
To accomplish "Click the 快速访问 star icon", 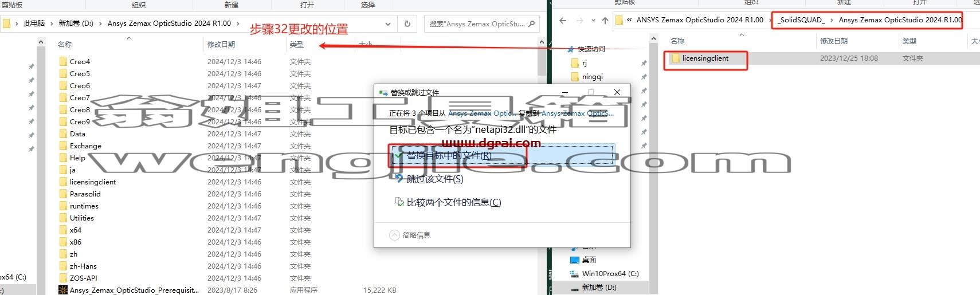I will (x=571, y=49).
